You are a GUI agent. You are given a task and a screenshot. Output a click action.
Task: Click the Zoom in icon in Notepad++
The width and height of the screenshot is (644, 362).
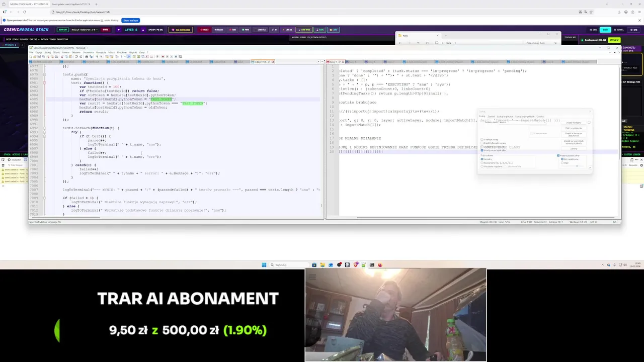point(97,56)
